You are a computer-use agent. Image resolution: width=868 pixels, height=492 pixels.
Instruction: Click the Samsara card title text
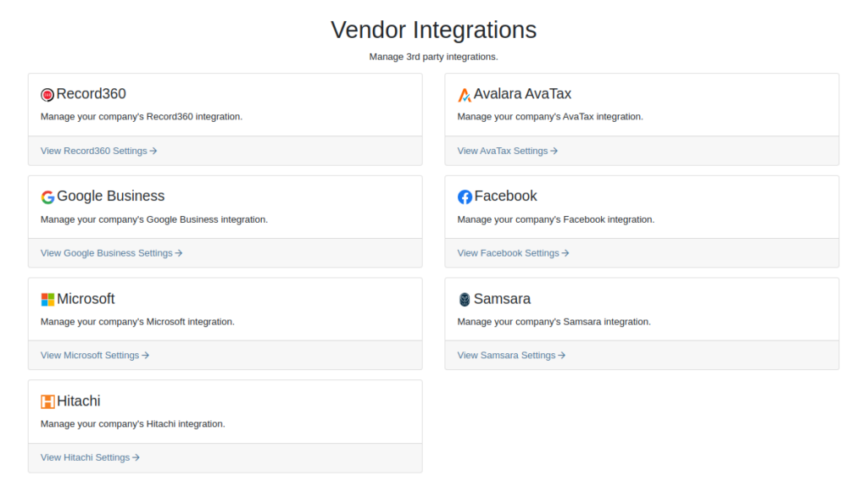click(x=502, y=299)
